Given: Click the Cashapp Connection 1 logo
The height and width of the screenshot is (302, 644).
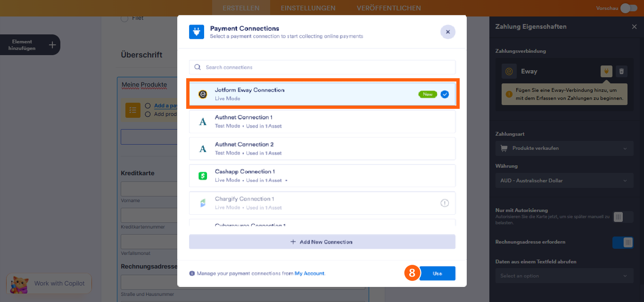Looking at the screenshot, I should tap(203, 176).
